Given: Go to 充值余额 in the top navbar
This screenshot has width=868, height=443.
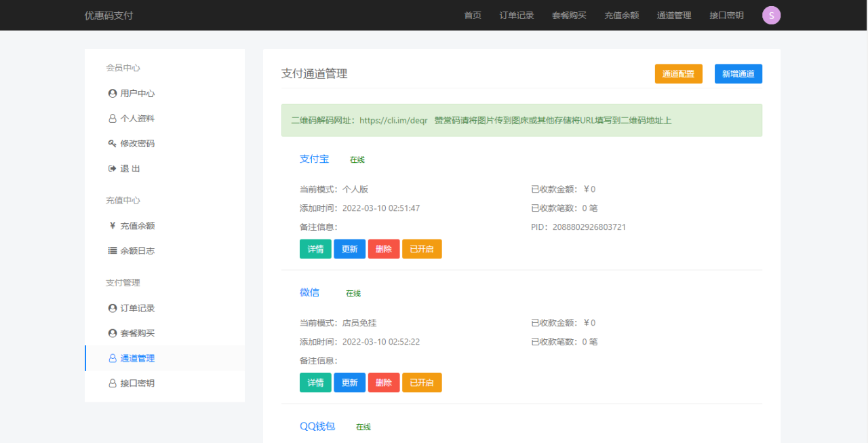Looking at the screenshot, I should click(622, 16).
